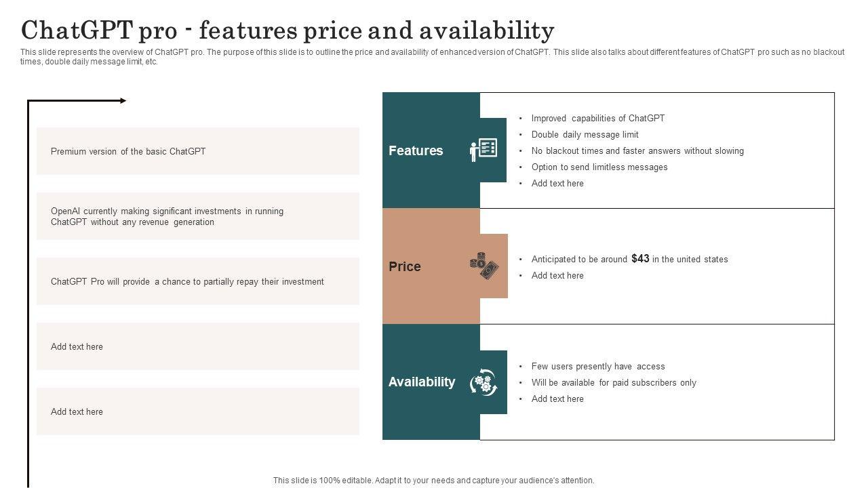
Task: Click the 'Premium version of the basic ChatGPT' box
Action: 197,151
